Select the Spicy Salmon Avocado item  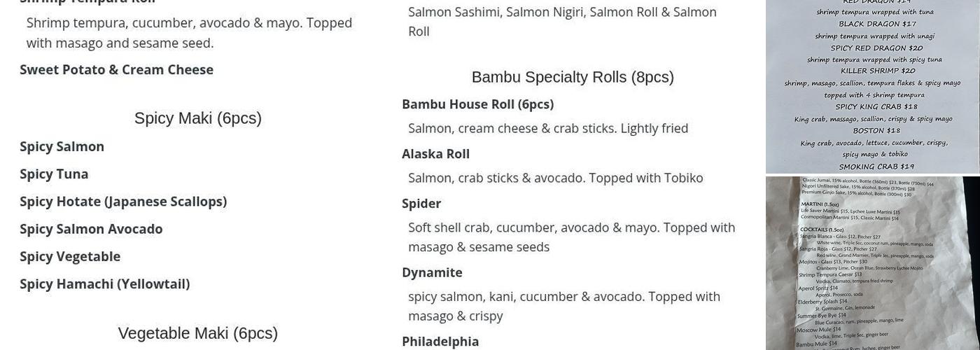tap(91, 229)
